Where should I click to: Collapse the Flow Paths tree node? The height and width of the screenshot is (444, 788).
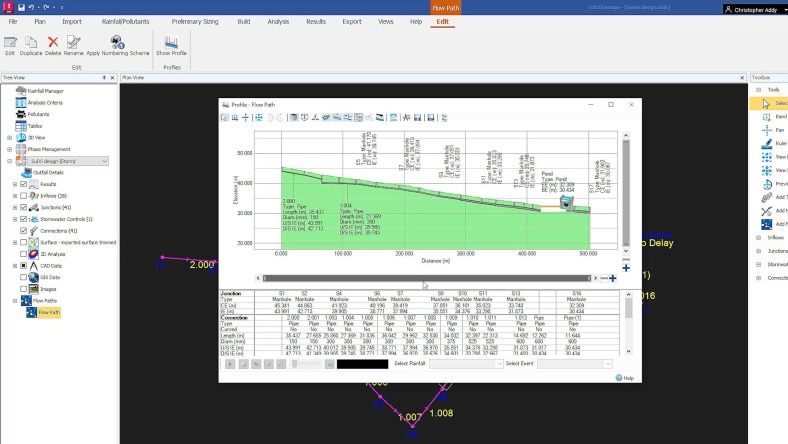tap(15, 300)
